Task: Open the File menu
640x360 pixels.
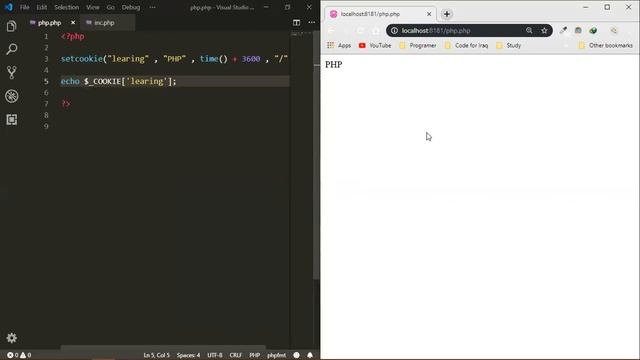Action: [24, 7]
